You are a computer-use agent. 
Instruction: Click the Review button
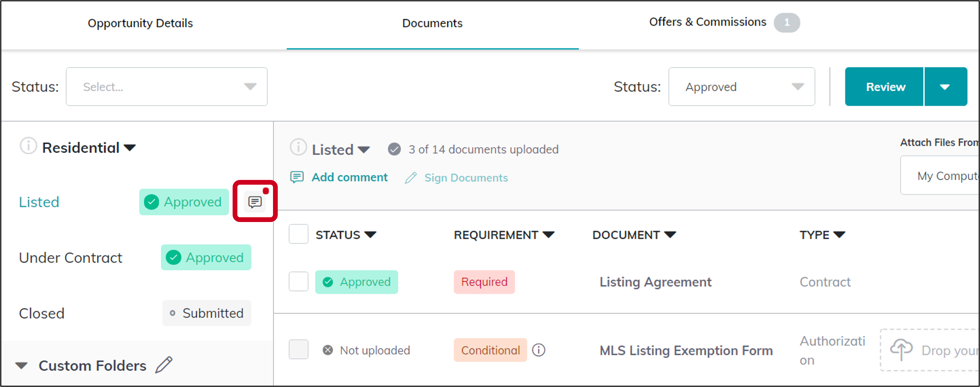(x=885, y=87)
